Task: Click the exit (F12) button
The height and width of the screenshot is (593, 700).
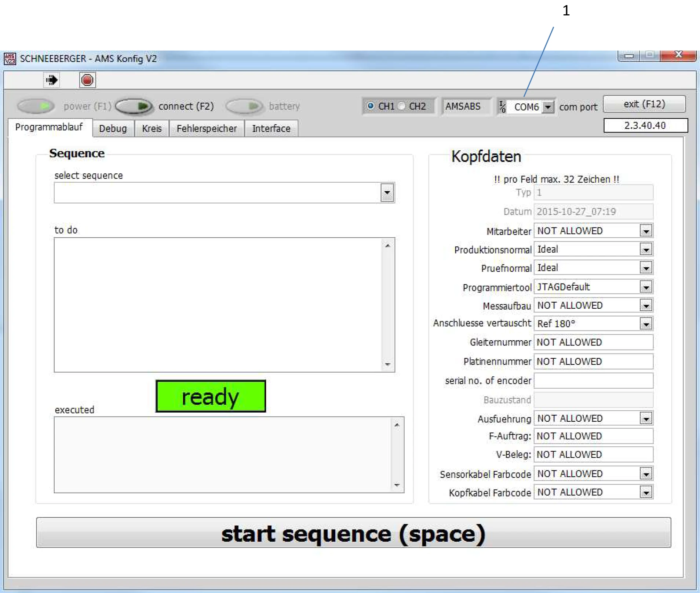Action: [x=644, y=104]
